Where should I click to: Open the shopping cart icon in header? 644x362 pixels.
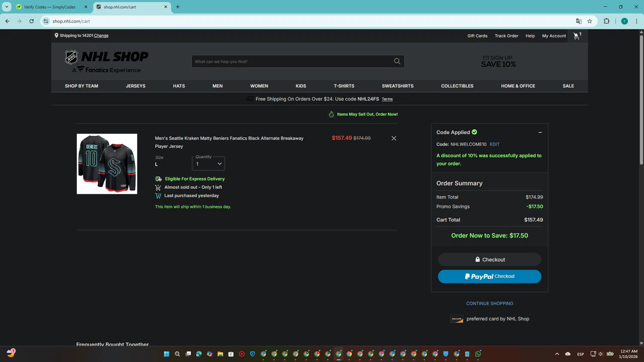tap(577, 36)
